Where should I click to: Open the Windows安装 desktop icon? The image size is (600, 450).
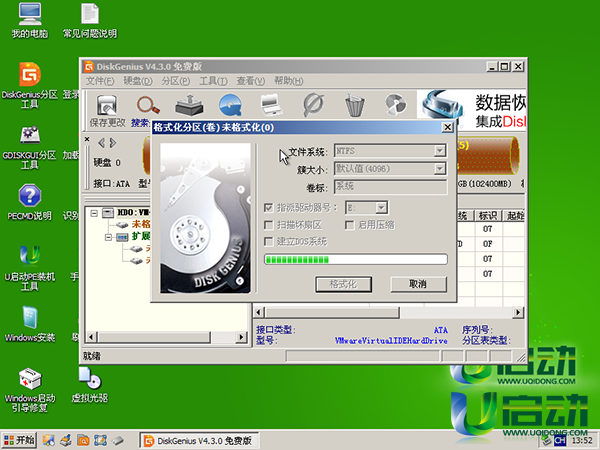(30, 324)
